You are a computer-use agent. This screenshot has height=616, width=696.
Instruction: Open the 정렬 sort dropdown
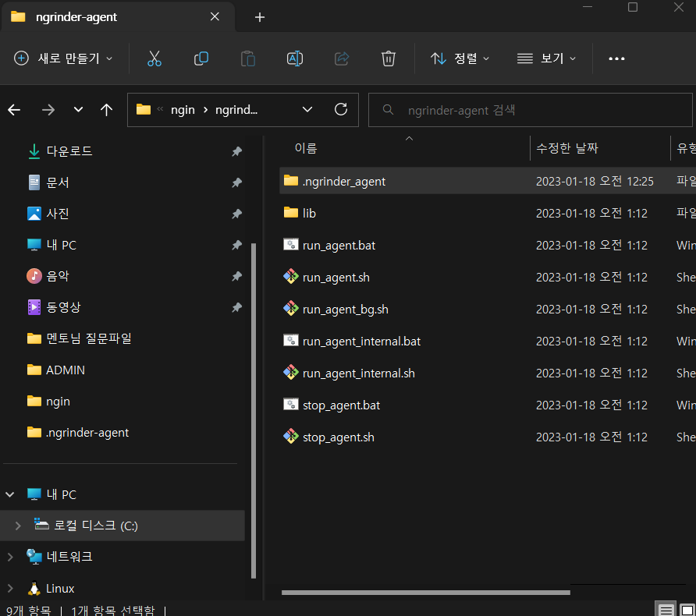click(460, 58)
